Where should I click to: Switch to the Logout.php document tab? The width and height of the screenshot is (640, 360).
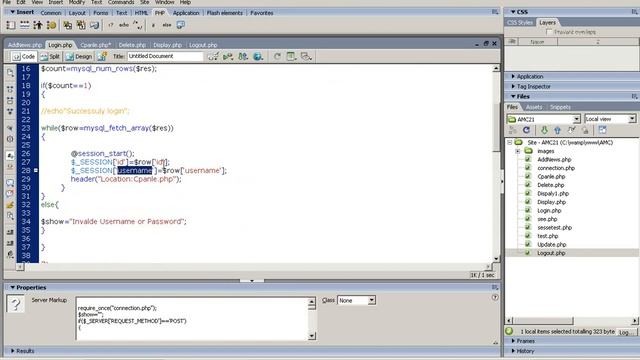(203, 45)
